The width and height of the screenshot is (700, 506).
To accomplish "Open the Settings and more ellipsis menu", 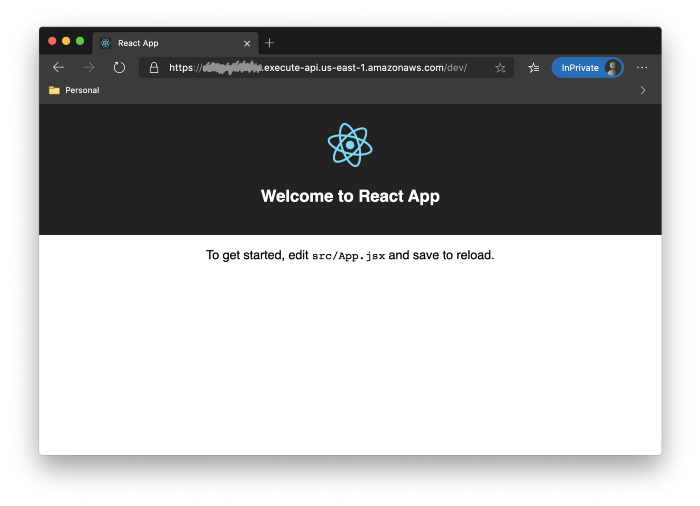I will pos(642,68).
